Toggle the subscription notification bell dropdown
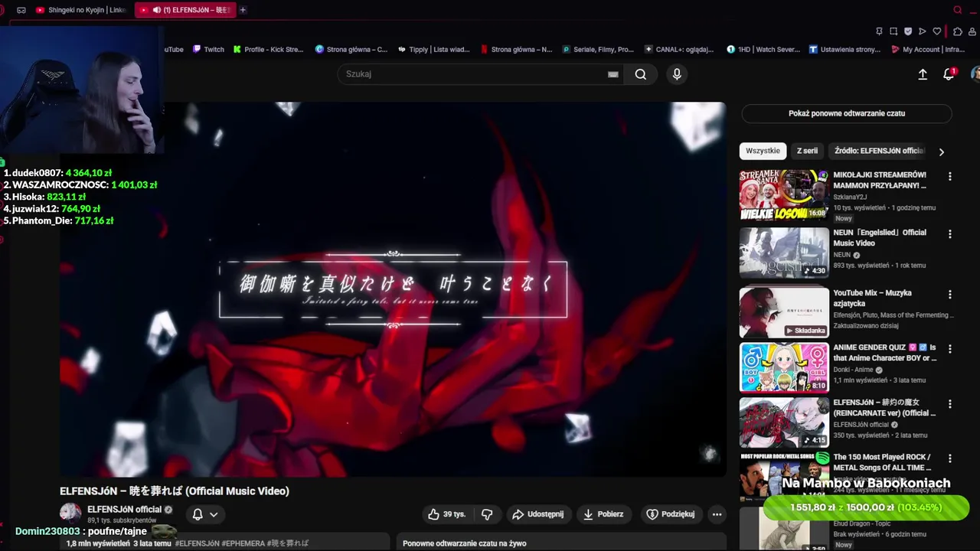Screen dimensions: 980x551 (205, 514)
